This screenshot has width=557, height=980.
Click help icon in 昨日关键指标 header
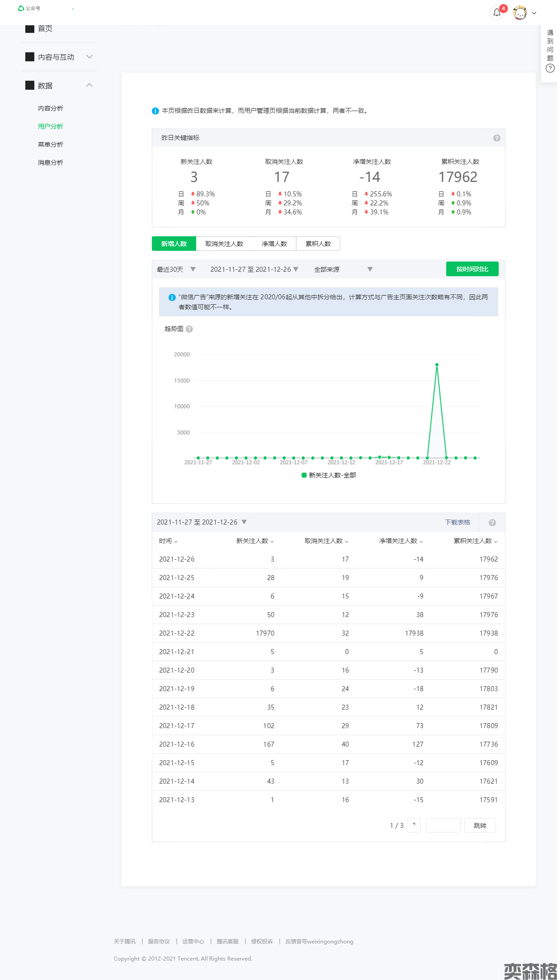coord(496,138)
